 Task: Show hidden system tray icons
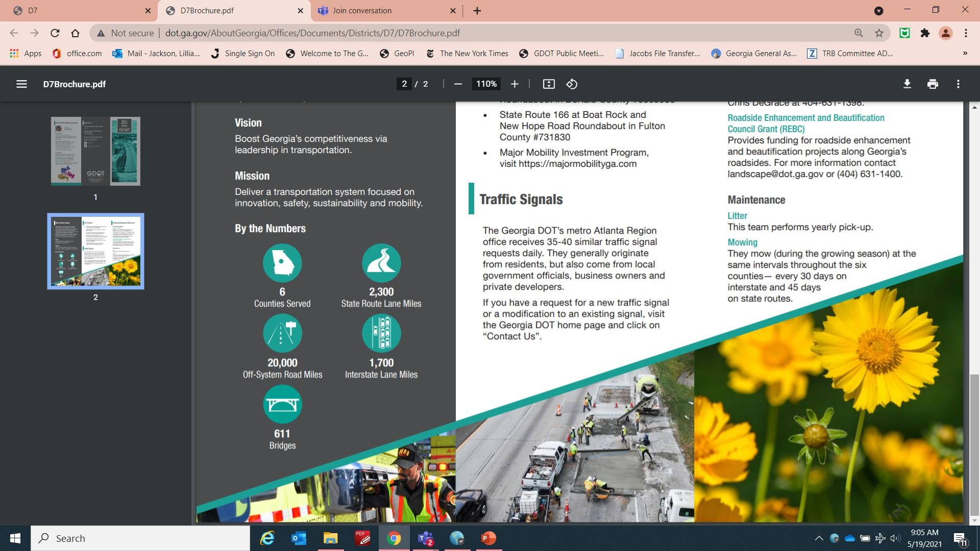[819, 538]
